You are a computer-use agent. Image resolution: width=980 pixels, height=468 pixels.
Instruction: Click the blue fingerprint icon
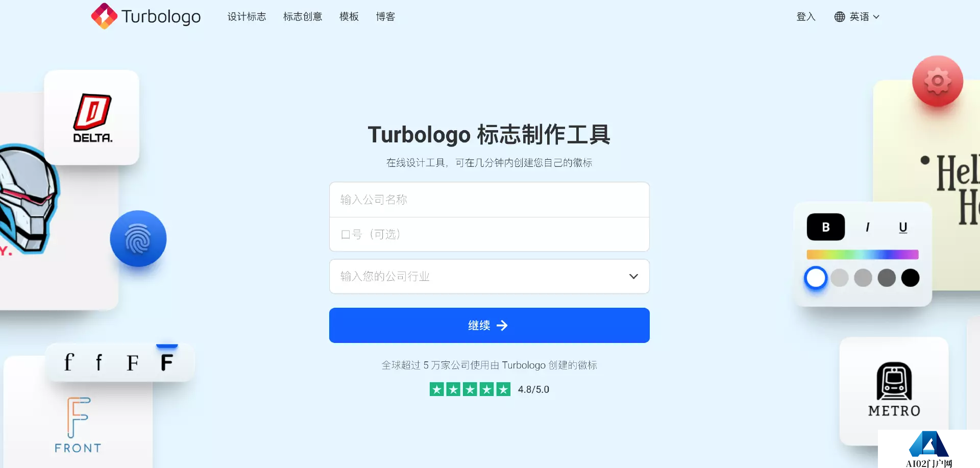click(138, 238)
